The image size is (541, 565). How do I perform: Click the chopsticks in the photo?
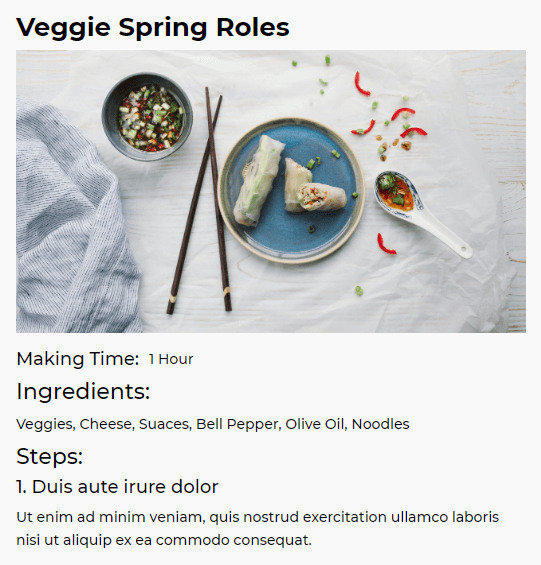pyautogui.click(x=199, y=200)
